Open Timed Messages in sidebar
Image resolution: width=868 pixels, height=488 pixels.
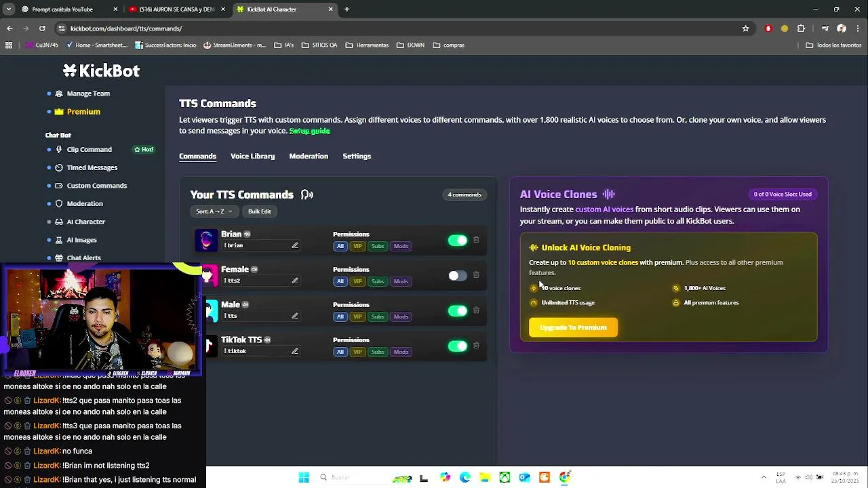point(92,167)
